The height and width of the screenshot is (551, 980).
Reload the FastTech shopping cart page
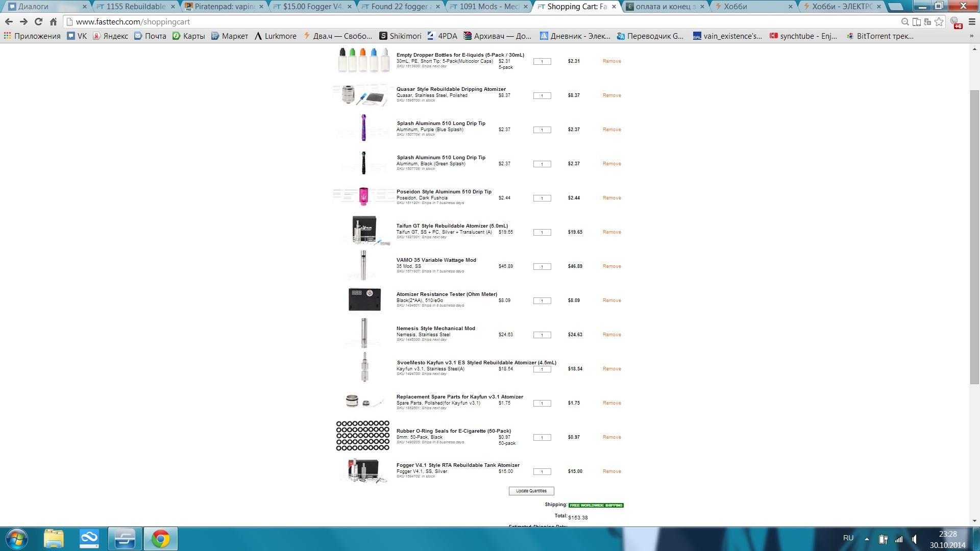[x=38, y=22]
